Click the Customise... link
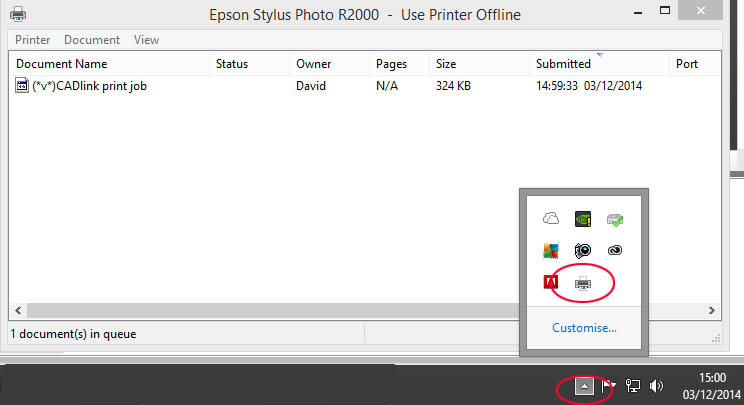 click(x=585, y=328)
